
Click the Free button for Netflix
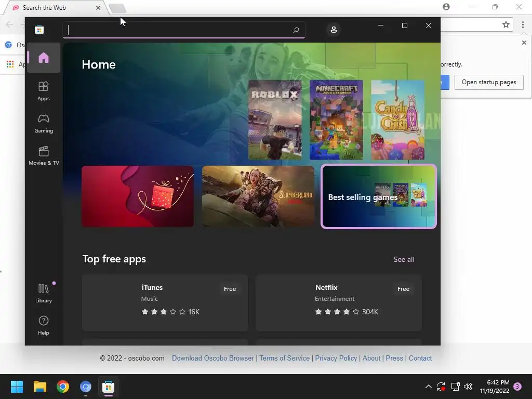tap(403, 289)
